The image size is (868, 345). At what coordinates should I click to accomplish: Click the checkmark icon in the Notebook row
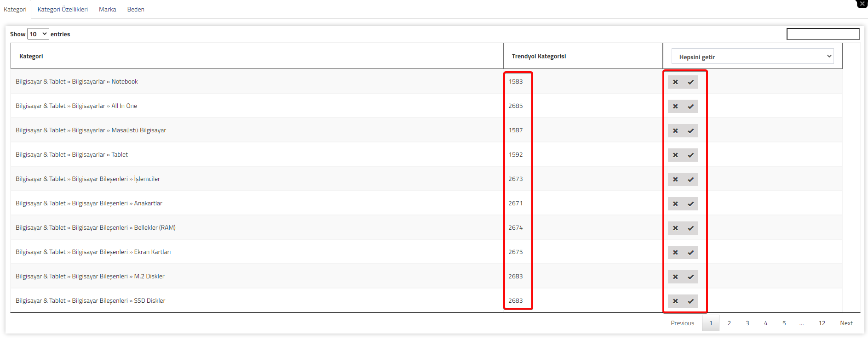tap(690, 82)
